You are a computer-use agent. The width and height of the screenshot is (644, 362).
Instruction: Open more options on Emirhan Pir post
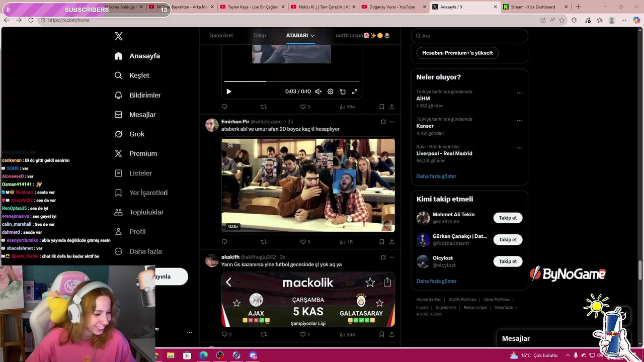392,122
